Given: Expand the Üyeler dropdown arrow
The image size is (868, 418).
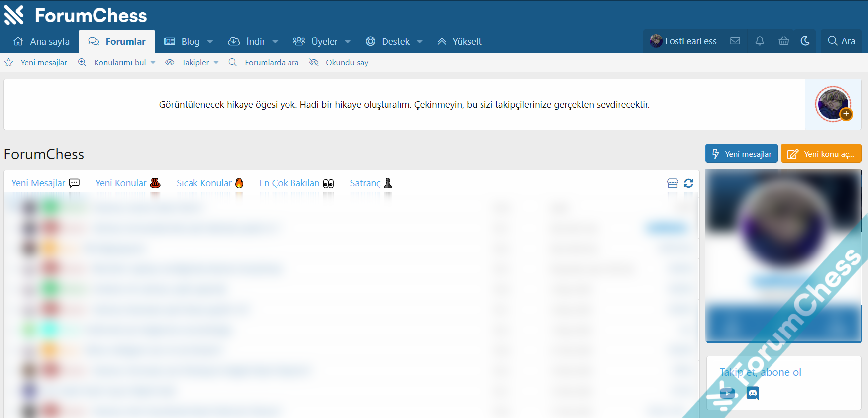Looking at the screenshot, I should point(348,42).
